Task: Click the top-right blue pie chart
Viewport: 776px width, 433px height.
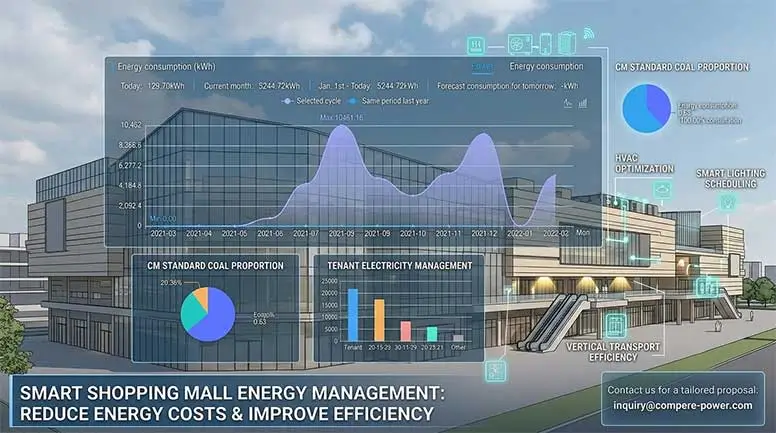Action: tap(646, 108)
